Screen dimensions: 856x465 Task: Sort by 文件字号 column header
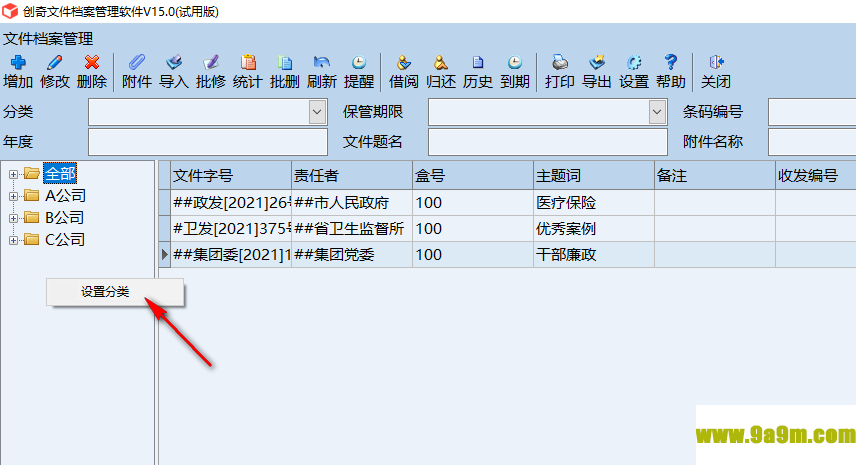tap(231, 175)
